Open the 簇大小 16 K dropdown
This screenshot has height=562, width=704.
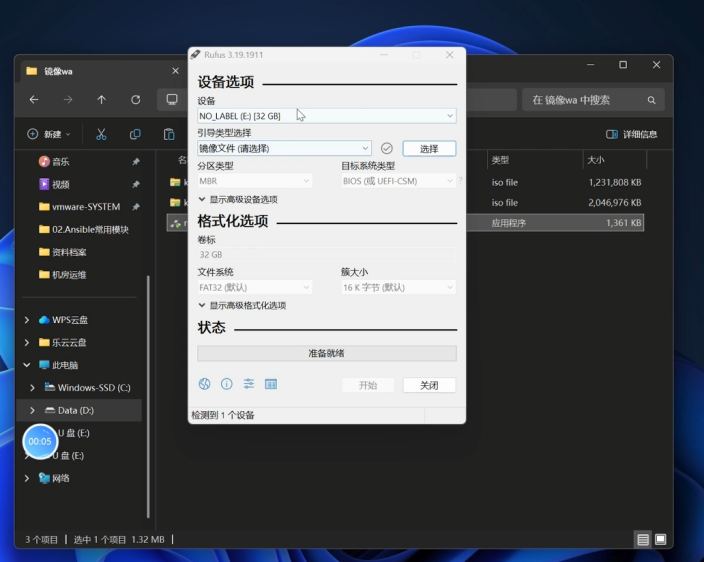pos(398,287)
